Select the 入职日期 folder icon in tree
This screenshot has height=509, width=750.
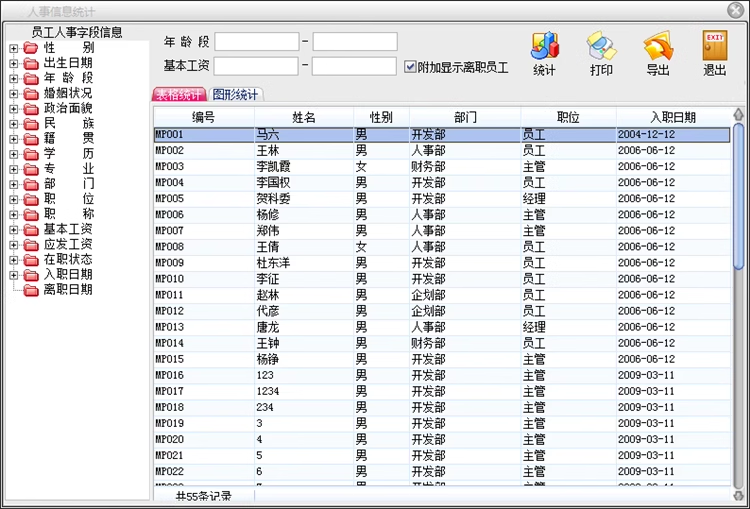31,275
